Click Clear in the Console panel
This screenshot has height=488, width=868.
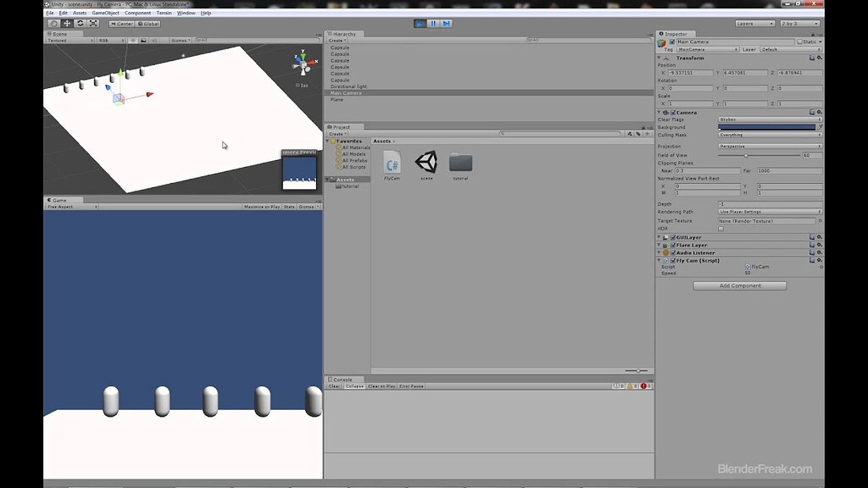pyautogui.click(x=332, y=385)
